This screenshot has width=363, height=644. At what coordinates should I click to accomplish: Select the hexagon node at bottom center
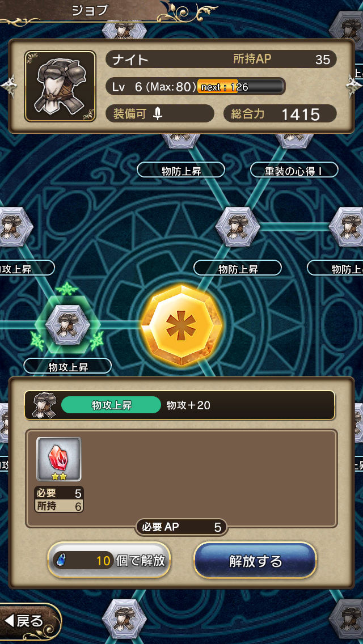124,619
